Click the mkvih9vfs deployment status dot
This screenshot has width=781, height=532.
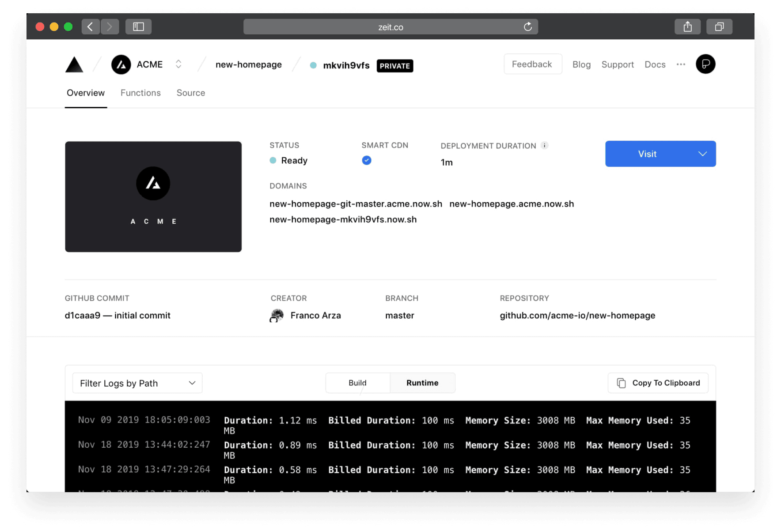pyautogui.click(x=313, y=65)
